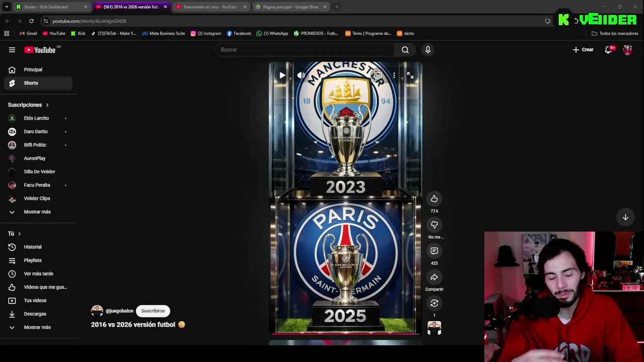644x362 pixels.
Task: Toggle captions on the Short
Action: (378, 75)
